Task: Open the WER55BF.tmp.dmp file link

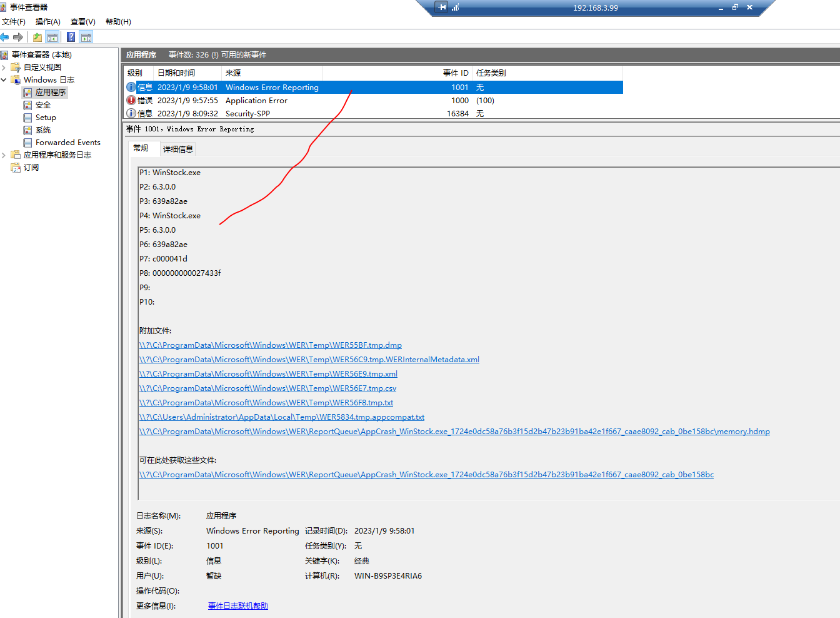Action: coord(271,345)
